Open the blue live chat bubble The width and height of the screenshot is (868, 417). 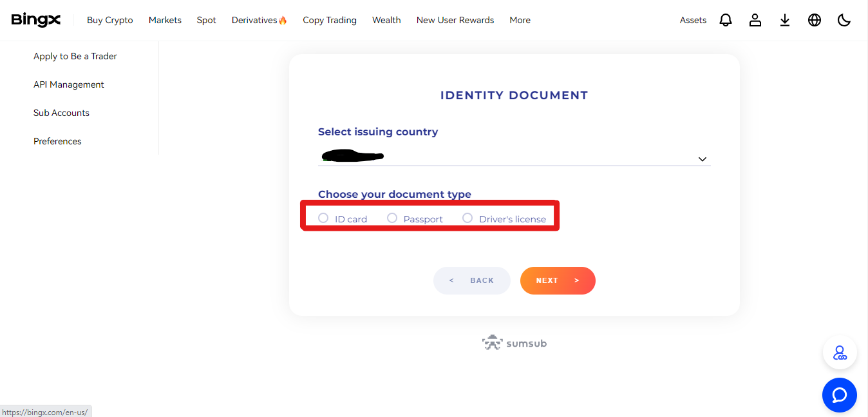tap(840, 395)
